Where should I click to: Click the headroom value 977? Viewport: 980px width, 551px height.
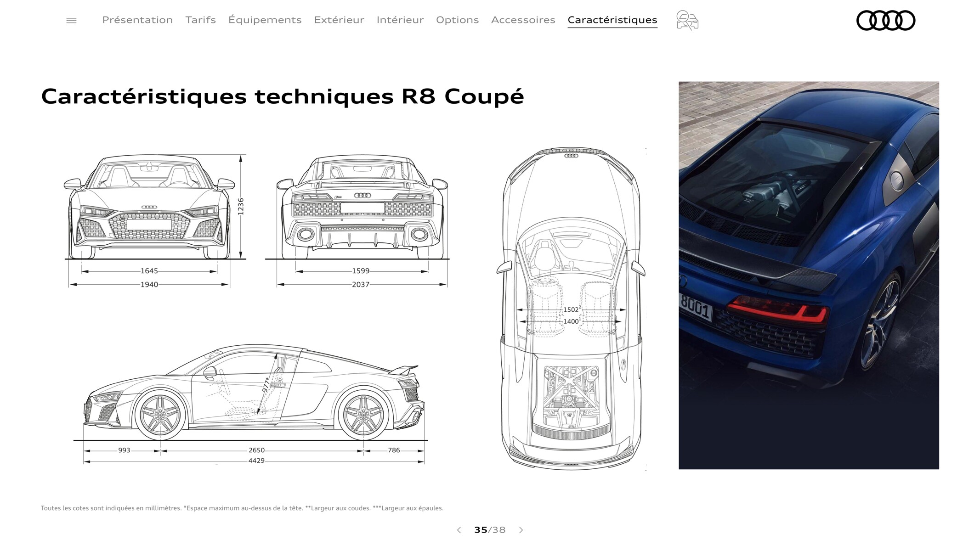(x=266, y=385)
